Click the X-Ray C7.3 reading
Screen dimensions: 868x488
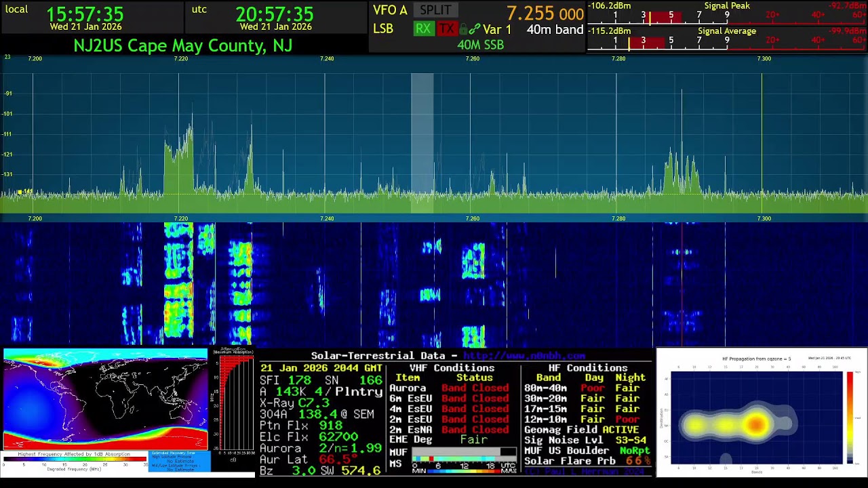[x=294, y=403]
